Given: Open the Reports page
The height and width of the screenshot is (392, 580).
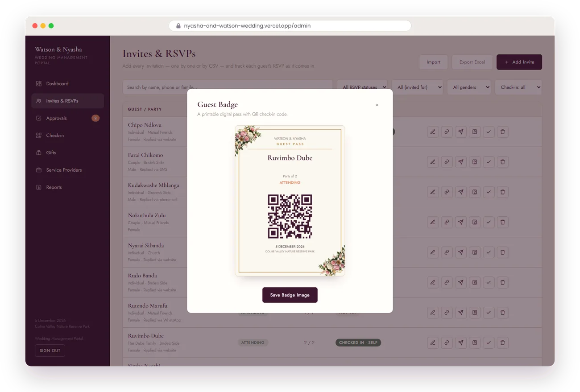Looking at the screenshot, I should 67,187.
